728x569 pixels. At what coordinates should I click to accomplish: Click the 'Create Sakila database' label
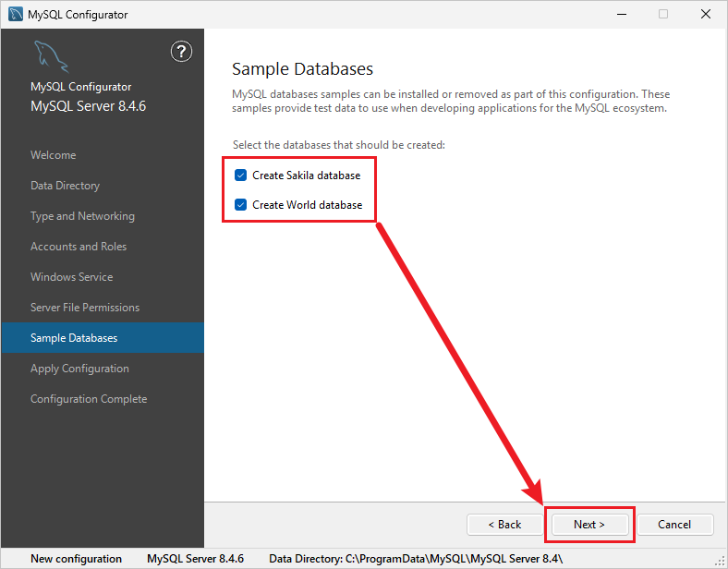point(307,176)
